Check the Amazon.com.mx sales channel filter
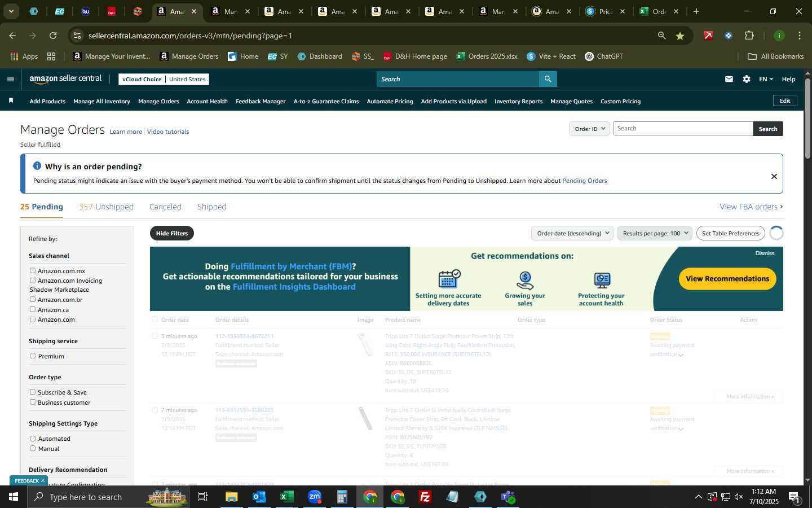 (x=33, y=270)
